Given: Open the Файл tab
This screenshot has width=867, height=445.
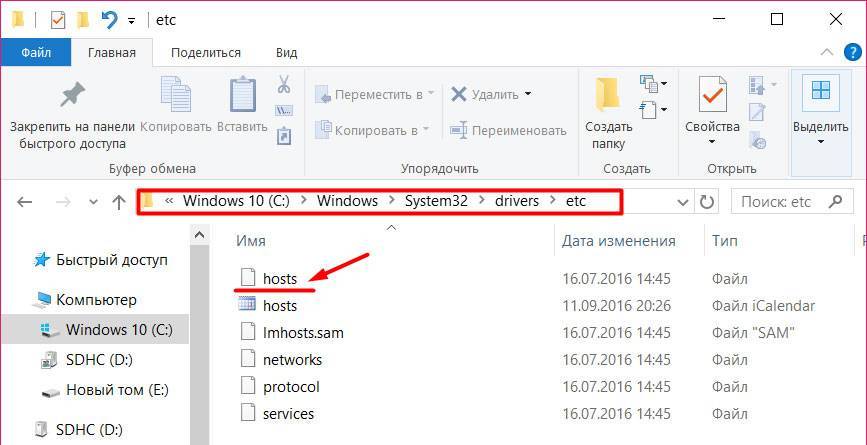Looking at the screenshot, I should [x=36, y=53].
